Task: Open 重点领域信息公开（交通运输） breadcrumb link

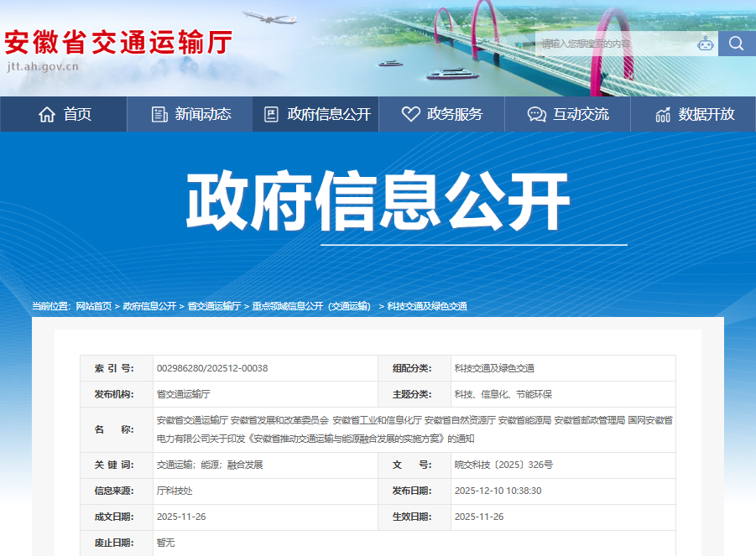Action: [x=311, y=306]
